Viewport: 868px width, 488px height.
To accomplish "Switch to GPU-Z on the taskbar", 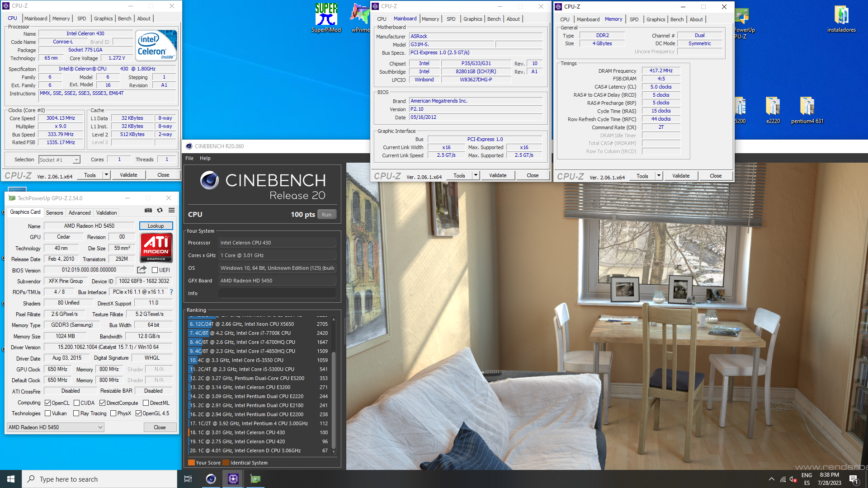I will click(x=255, y=479).
